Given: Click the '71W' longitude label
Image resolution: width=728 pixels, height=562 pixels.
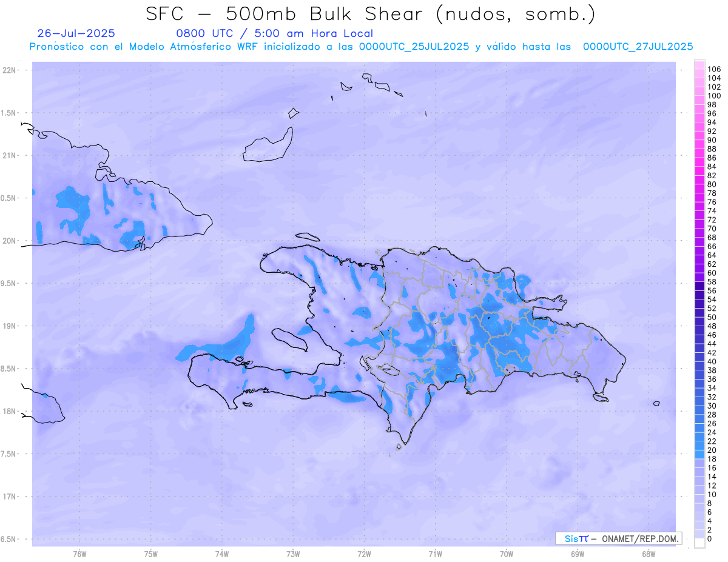Looking at the screenshot, I should (x=435, y=554).
